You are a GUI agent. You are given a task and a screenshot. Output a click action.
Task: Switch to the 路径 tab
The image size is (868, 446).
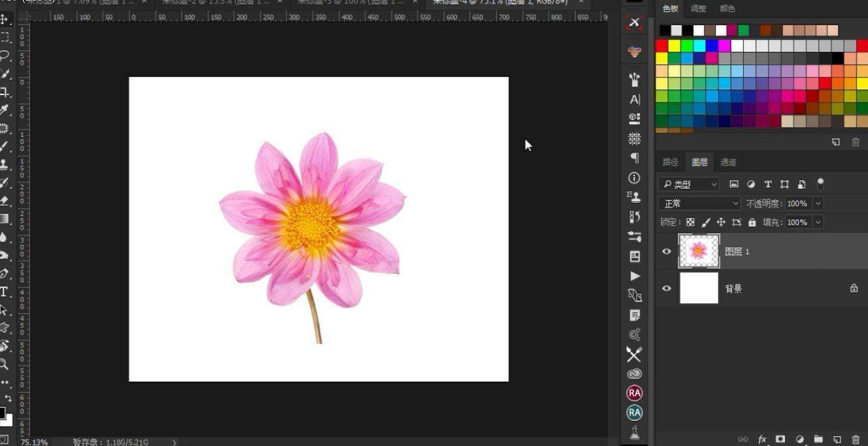point(671,162)
